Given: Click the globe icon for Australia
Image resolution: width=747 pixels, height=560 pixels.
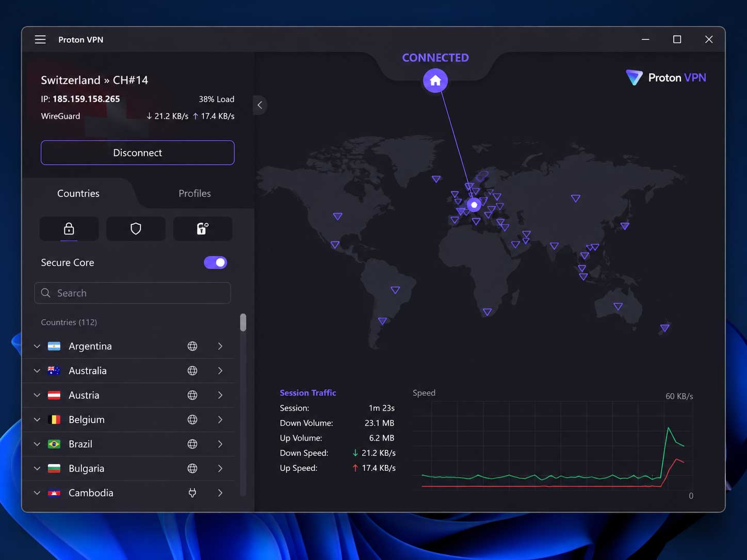Looking at the screenshot, I should pyautogui.click(x=192, y=371).
